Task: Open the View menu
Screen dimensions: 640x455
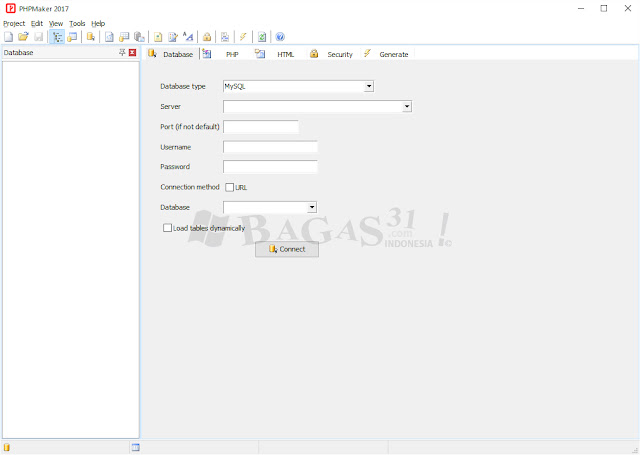Action: 56,24
